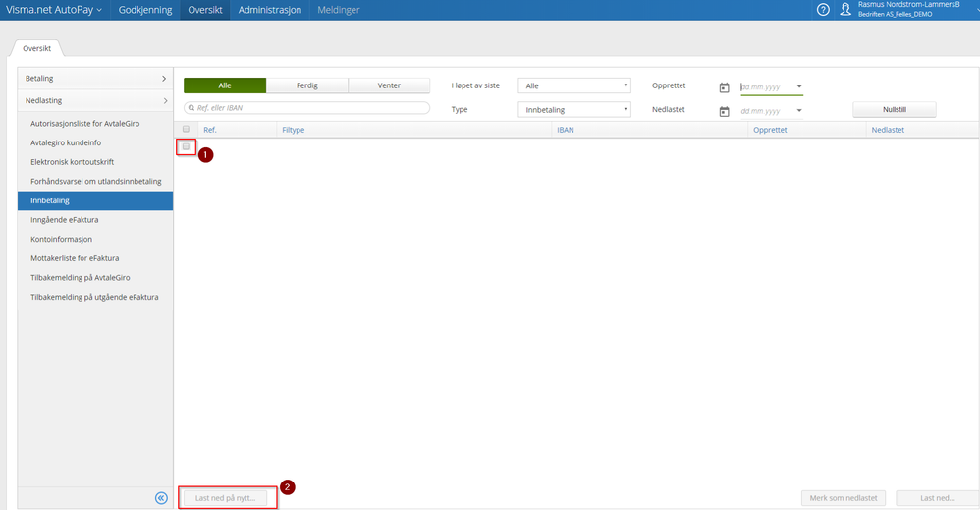Open Tilbakemelding på utgående eFaktura
The image size is (980, 510).
[x=95, y=297]
